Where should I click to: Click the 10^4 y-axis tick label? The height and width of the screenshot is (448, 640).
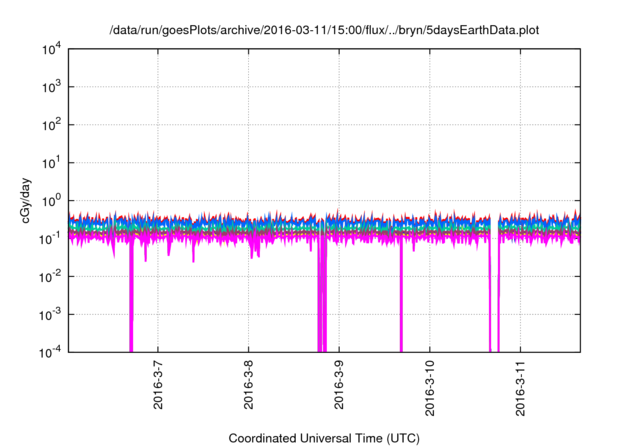click(x=52, y=50)
